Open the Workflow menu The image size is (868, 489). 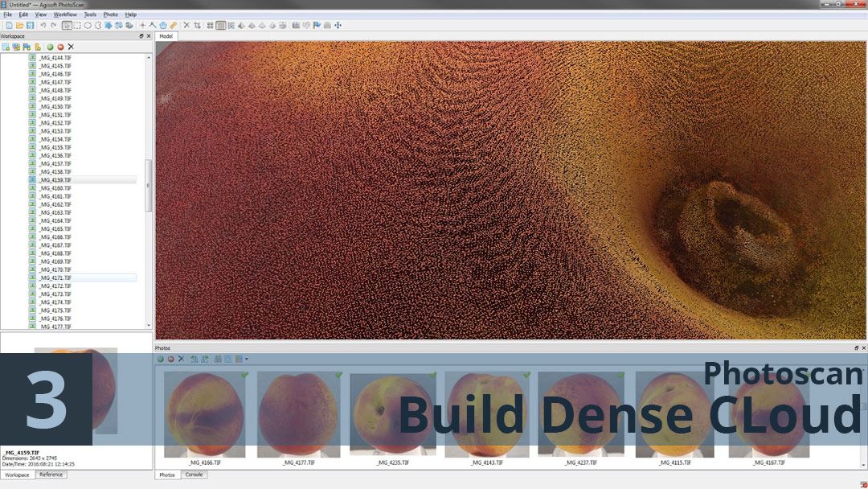coord(65,14)
